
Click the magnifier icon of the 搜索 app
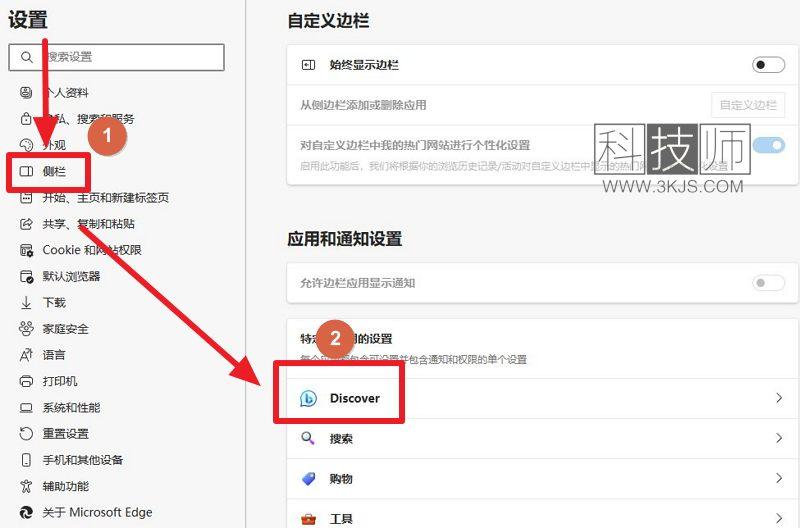(308, 438)
